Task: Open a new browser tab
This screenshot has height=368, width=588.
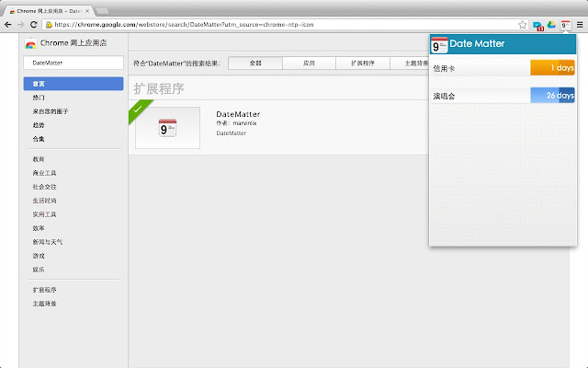Action: click(102, 11)
